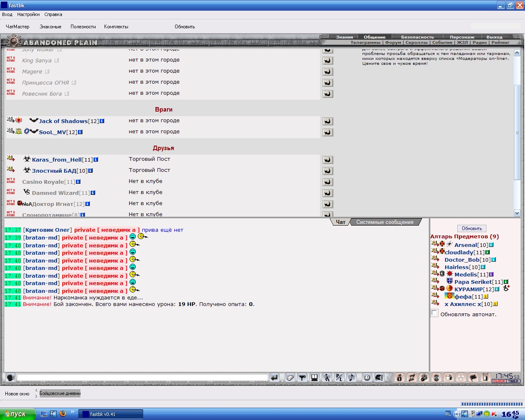The width and height of the screenshot is (525, 420).
Task: Click the money bag icon in bottom toolbar
Action: pos(399,378)
